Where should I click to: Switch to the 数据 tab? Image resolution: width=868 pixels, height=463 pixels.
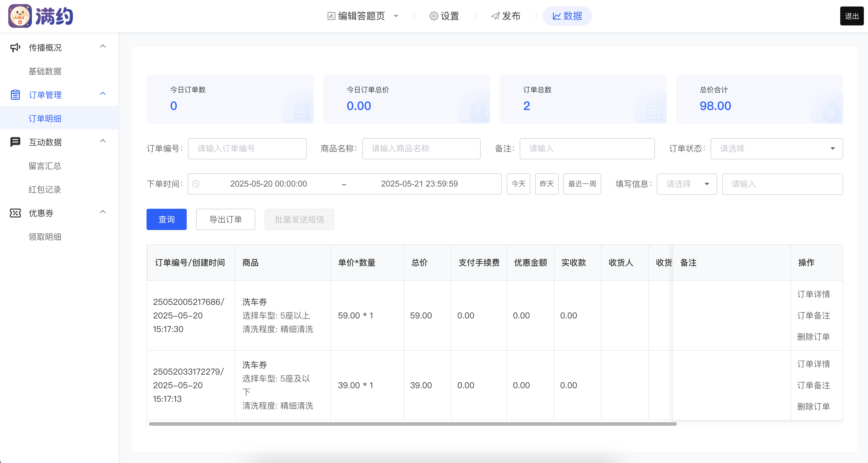coord(567,16)
